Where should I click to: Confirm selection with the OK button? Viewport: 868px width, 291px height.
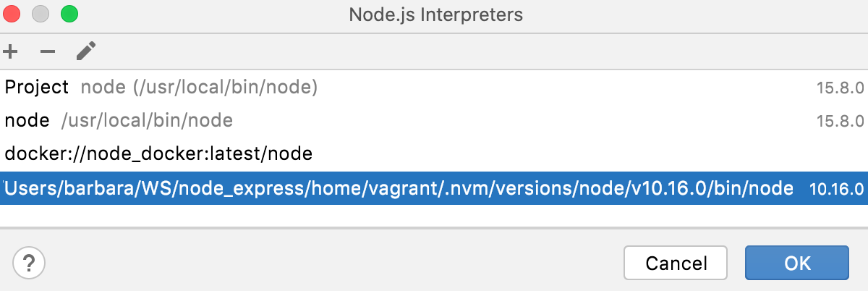797,263
